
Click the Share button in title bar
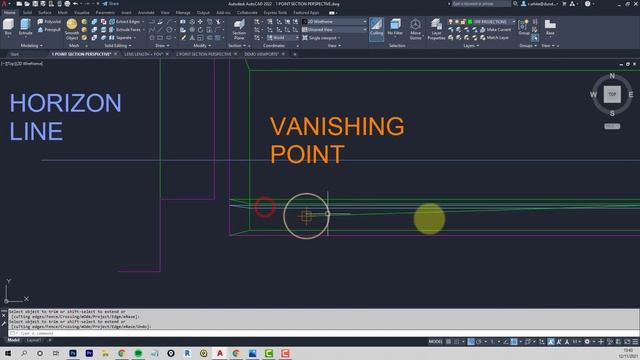(x=111, y=4)
